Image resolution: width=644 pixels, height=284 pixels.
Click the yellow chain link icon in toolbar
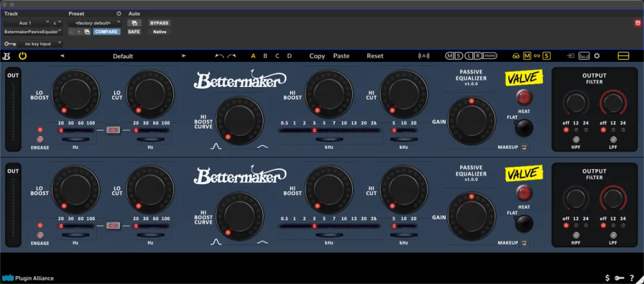(537, 56)
